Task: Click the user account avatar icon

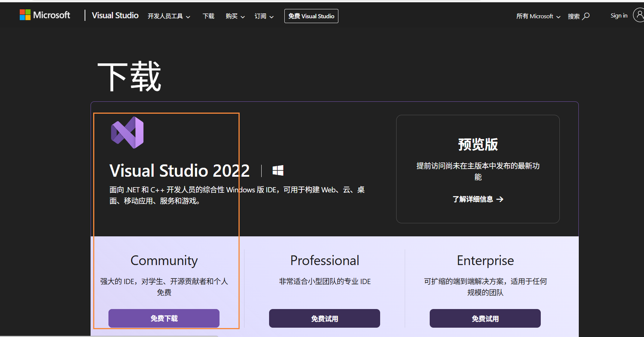Action: pyautogui.click(x=639, y=16)
